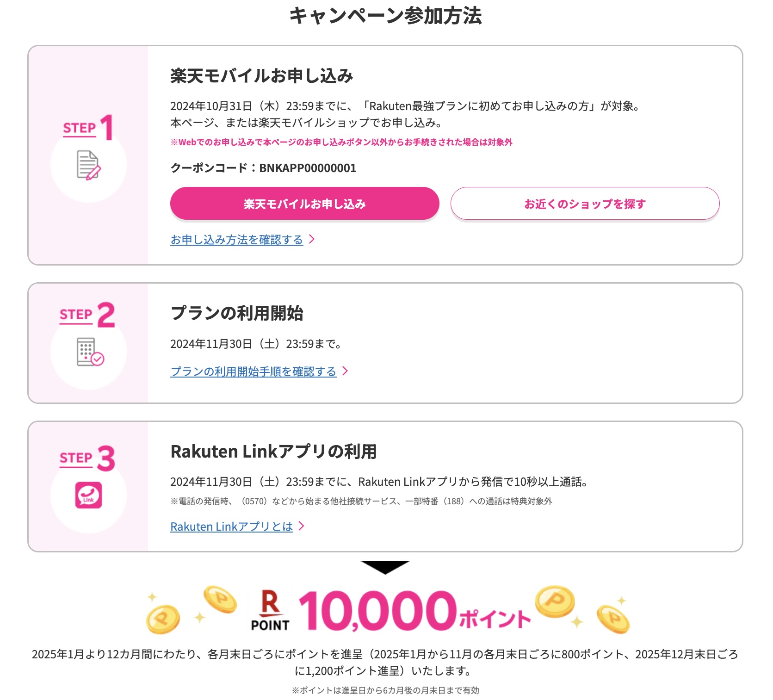The height and width of the screenshot is (700, 773).
Task: Click the far-left gold P coin
Action: [x=163, y=619]
